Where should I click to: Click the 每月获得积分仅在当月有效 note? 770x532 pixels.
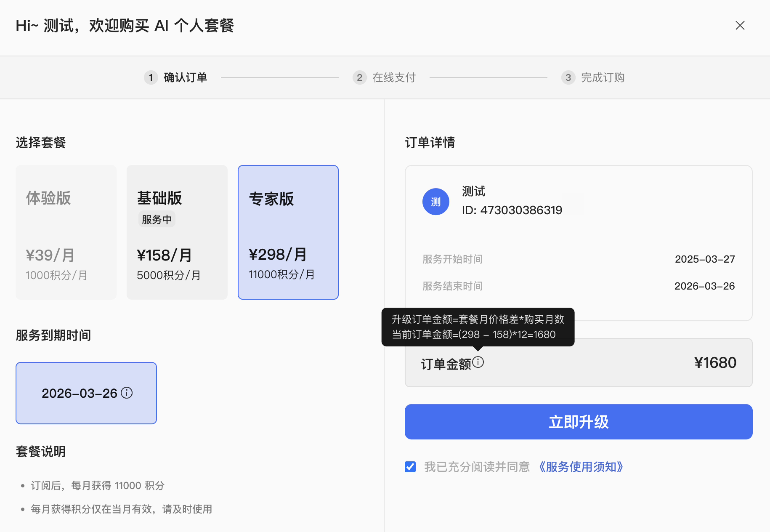[121, 509]
